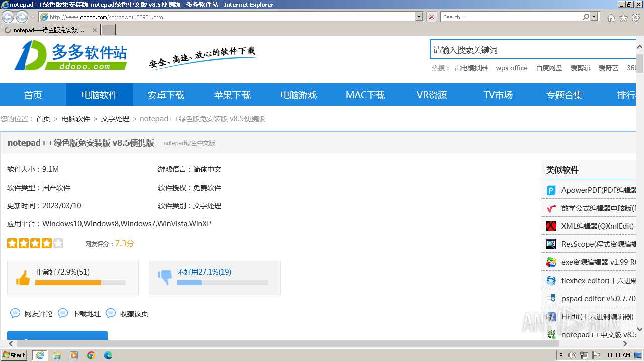Click the IE address bar URL
Image resolution: width=644 pixels, height=362 pixels.
pyautogui.click(x=226, y=17)
